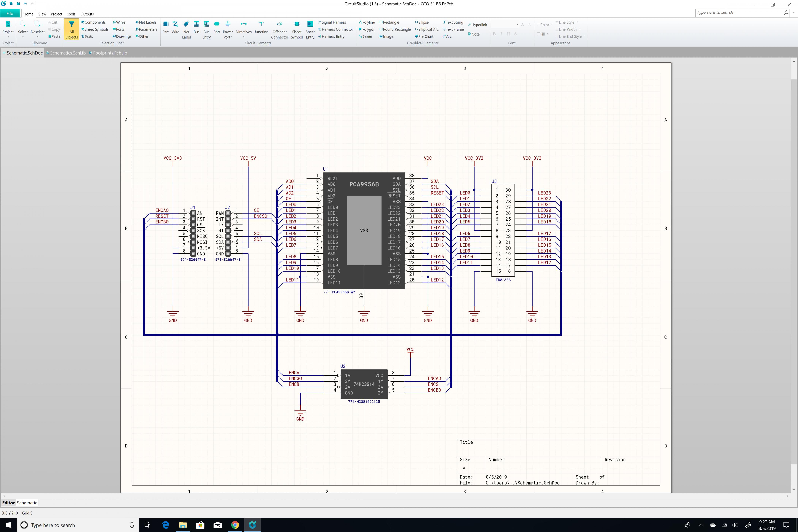
Task: Open the Fill color swatch picker
Action: coord(542,34)
